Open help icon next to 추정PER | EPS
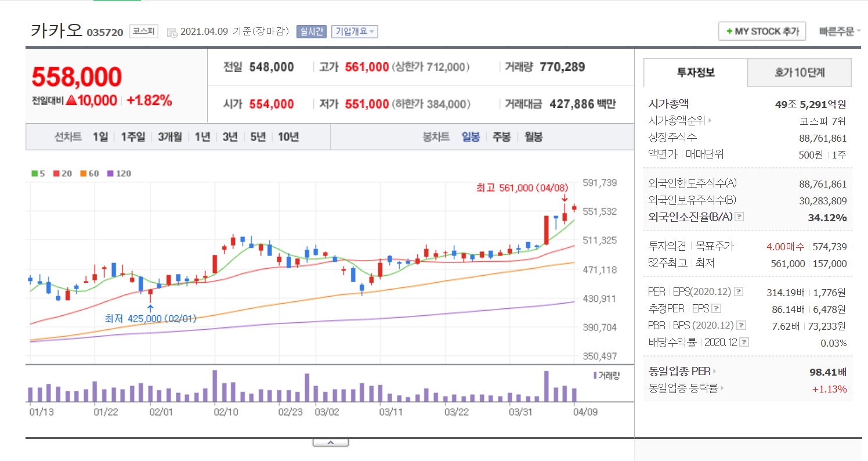The width and height of the screenshot is (868, 461). click(x=717, y=308)
